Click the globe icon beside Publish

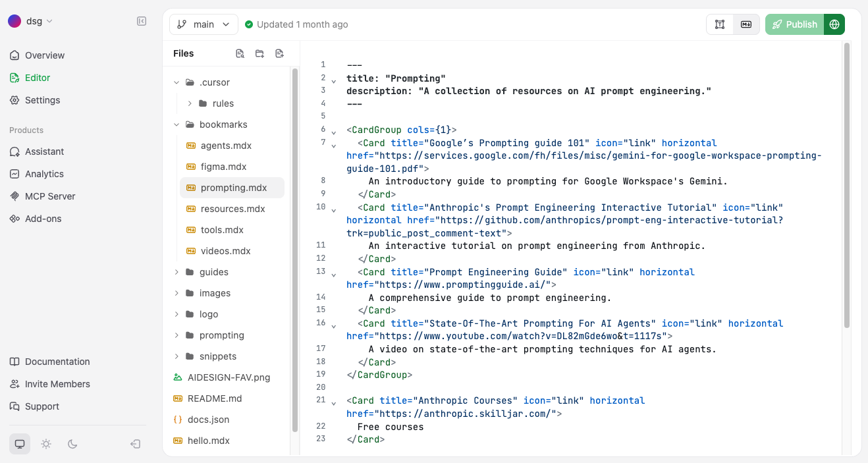click(x=834, y=24)
